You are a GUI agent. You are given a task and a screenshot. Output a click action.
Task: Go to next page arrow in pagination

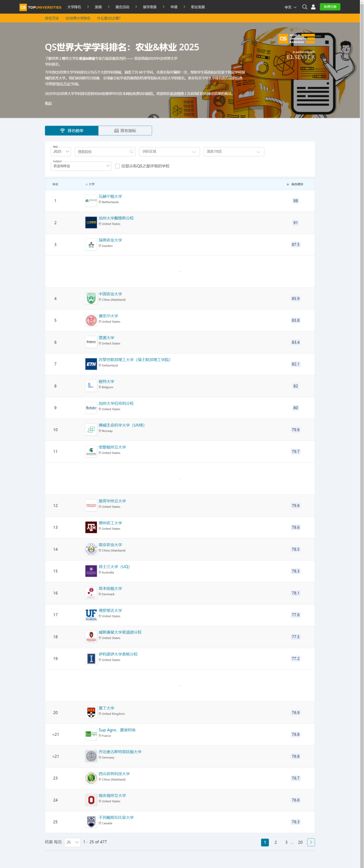point(311,842)
